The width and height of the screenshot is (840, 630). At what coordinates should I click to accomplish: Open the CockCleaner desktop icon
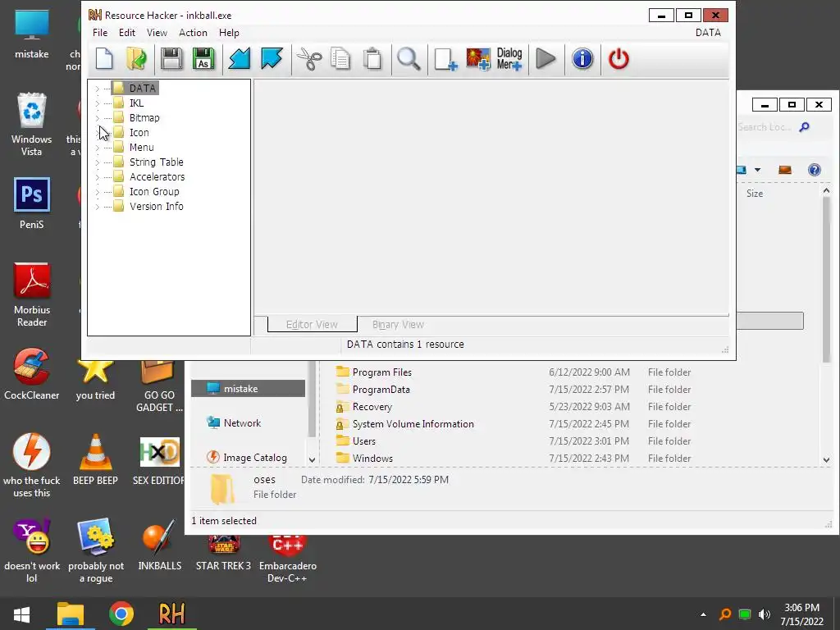(32, 374)
